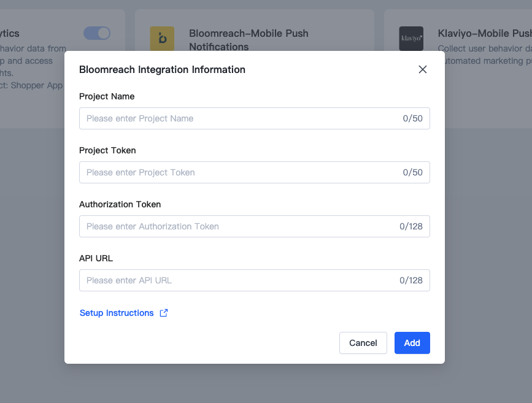
Task: Click the Authorization Token label
Action: pos(119,204)
